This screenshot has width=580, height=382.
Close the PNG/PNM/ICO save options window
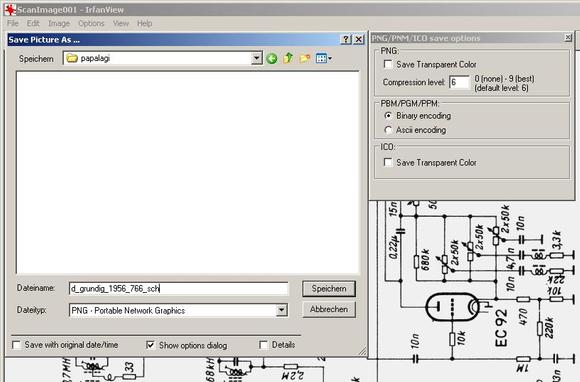tap(568, 37)
